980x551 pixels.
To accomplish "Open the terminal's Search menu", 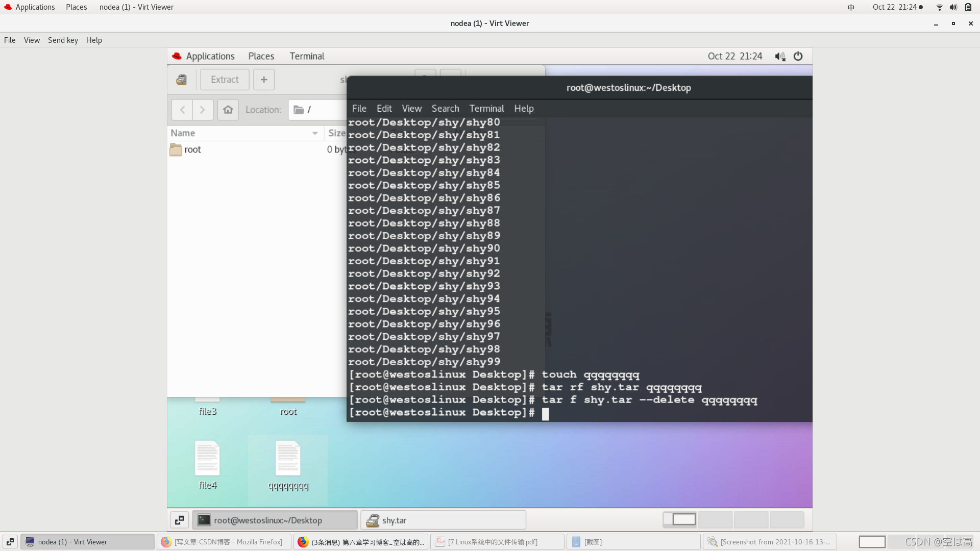I will tap(445, 108).
